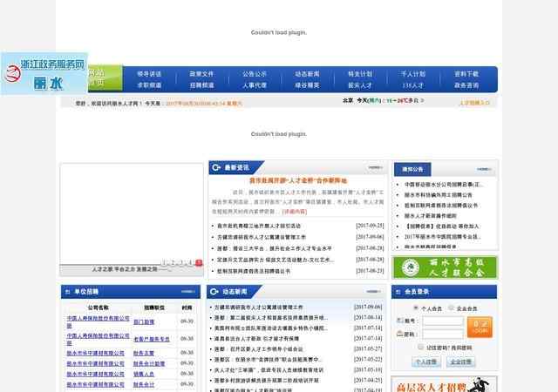Open the 政策文件 navigation menu item

pos(201,74)
